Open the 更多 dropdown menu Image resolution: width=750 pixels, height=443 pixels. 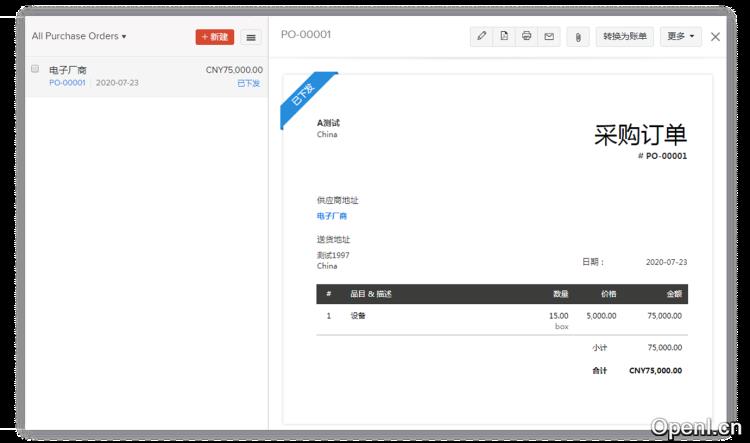tap(681, 36)
